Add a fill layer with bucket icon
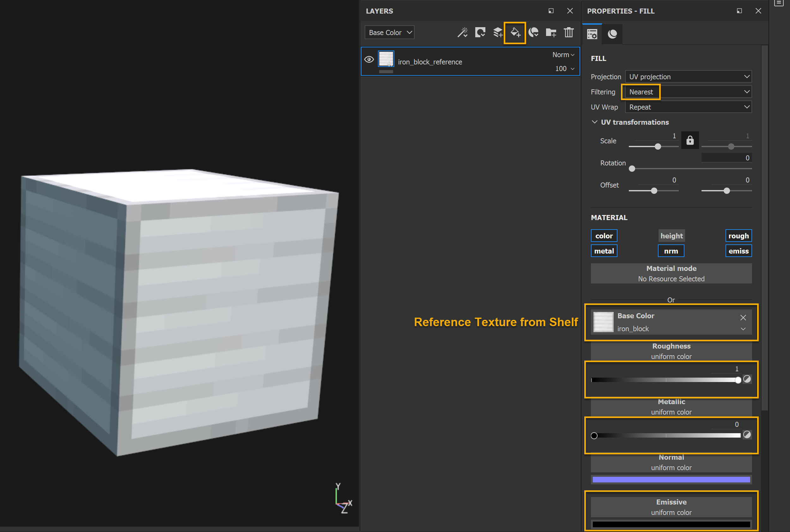 pos(515,33)
